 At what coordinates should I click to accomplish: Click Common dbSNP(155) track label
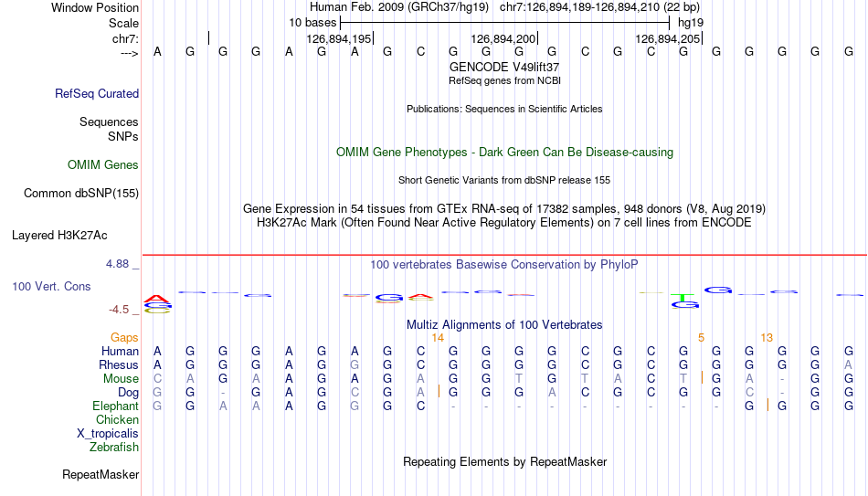(81, 194)
